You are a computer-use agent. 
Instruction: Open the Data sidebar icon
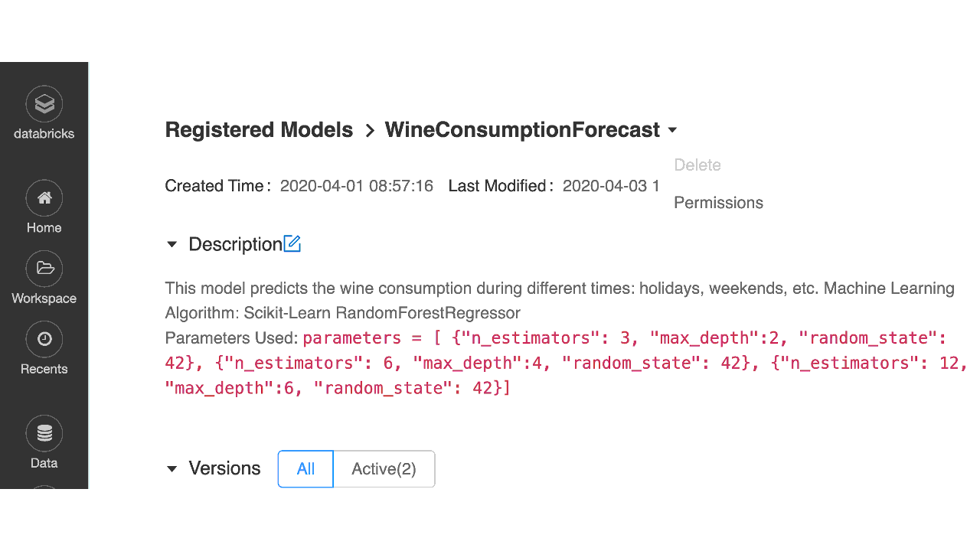[44, 432]
